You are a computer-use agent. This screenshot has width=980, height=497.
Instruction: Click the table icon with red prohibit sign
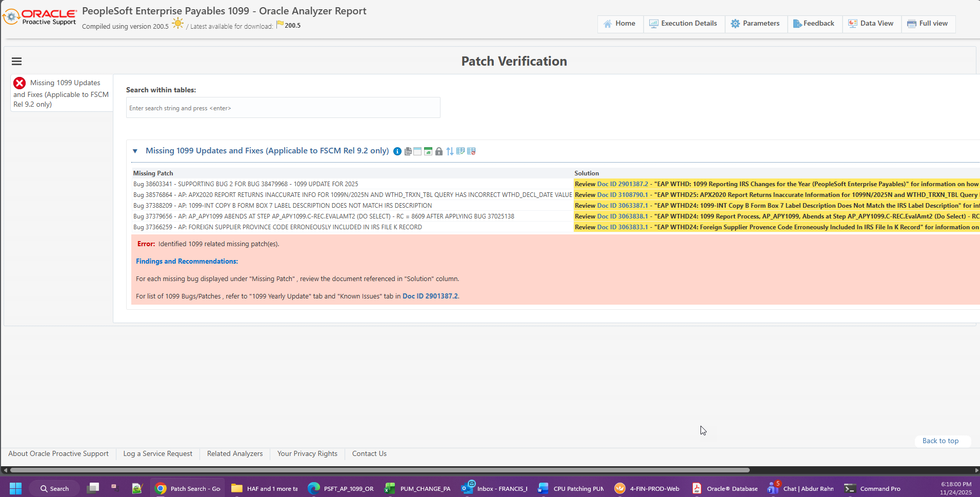[471, 151]
